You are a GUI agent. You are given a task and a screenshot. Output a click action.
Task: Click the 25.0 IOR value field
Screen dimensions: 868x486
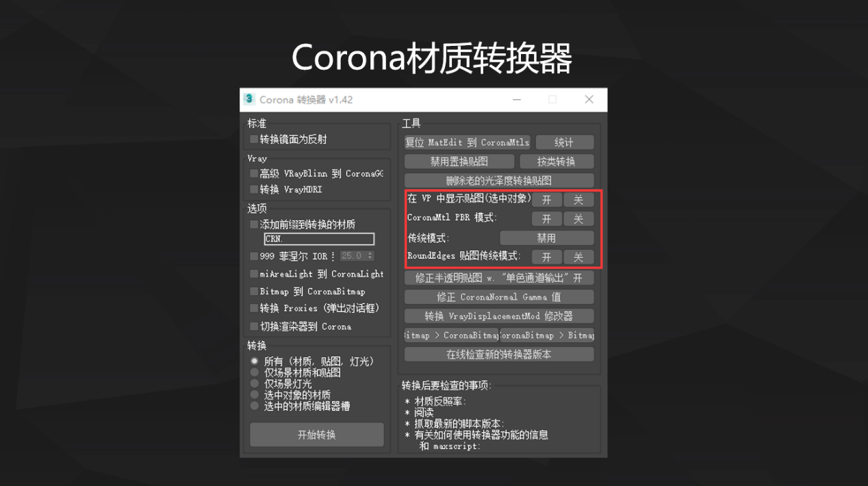(x=353, y=256)
